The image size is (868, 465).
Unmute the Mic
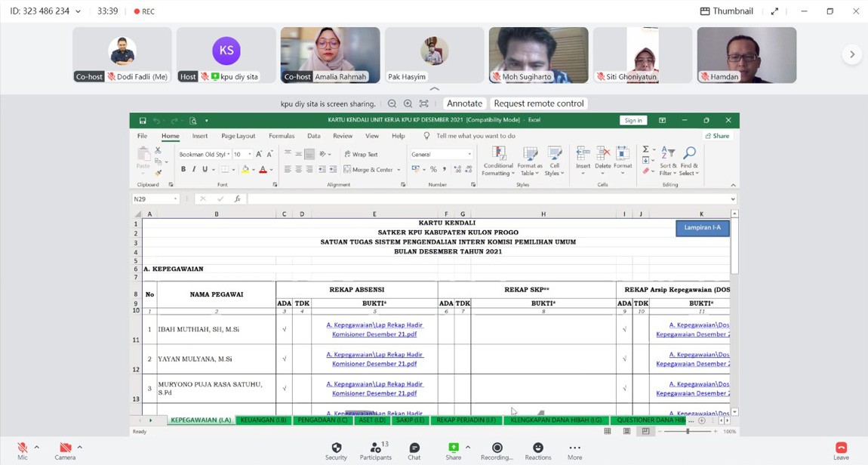click(22, 448)
